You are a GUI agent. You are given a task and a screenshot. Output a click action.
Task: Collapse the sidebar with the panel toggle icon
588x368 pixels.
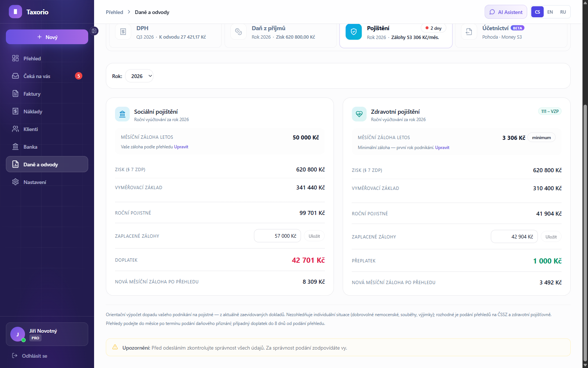point(94,31)
